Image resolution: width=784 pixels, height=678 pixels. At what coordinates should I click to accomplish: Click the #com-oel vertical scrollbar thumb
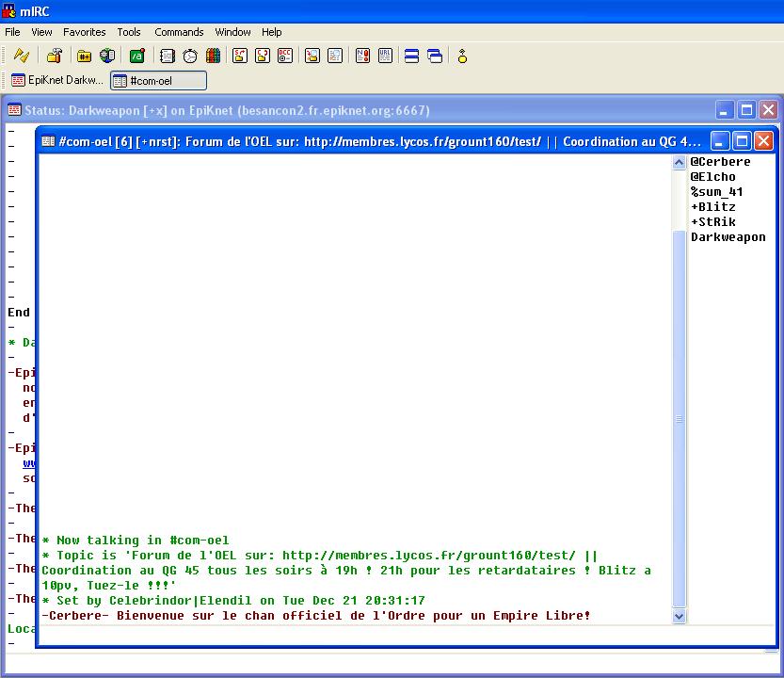pos(679,419)
